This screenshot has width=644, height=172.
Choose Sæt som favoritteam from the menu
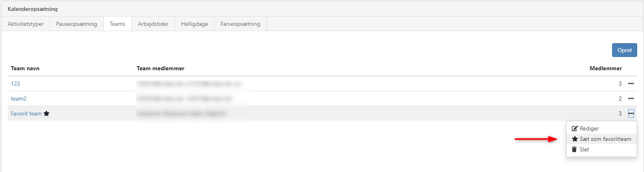tap(605, 139)
